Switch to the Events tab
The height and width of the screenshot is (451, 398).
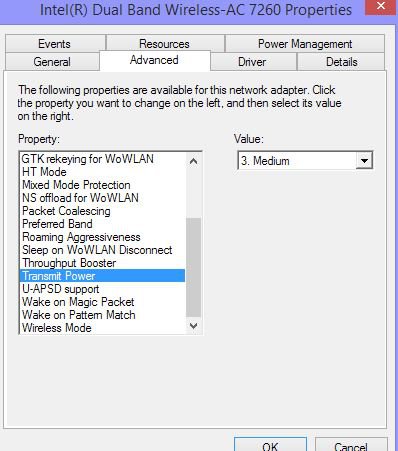(55, 44)
